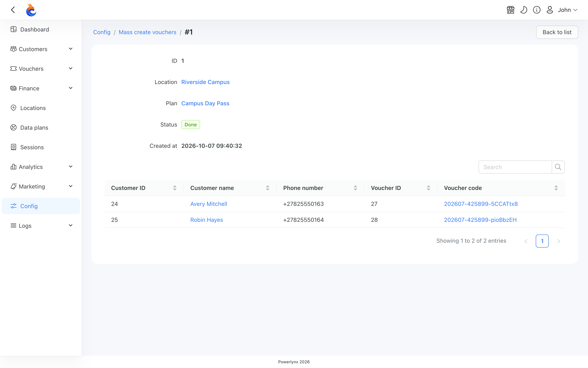Click the Analytics bar chart icon
The width and height of the screenshot is (588, 368).
point(13,167)
